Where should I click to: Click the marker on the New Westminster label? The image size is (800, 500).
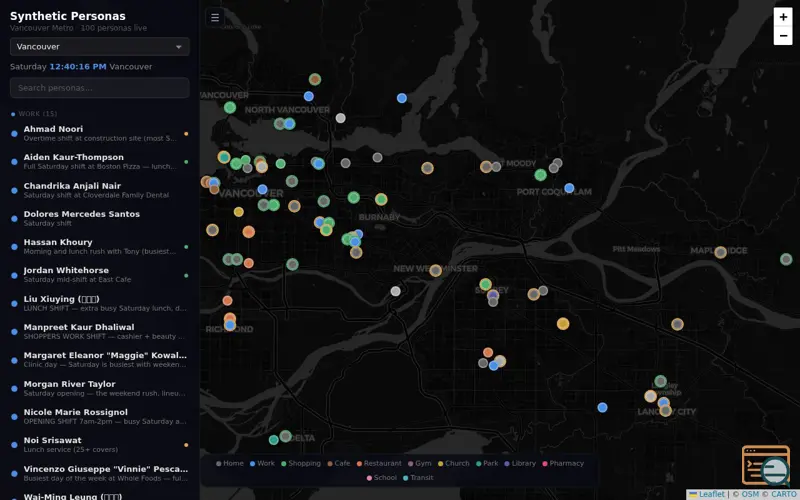tap(435, 270)
